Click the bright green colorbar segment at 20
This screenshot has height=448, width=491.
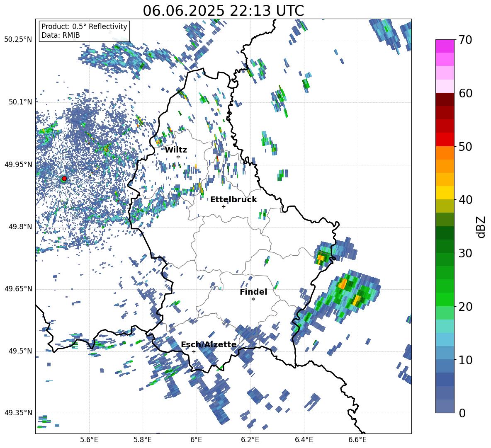point(445,300)
